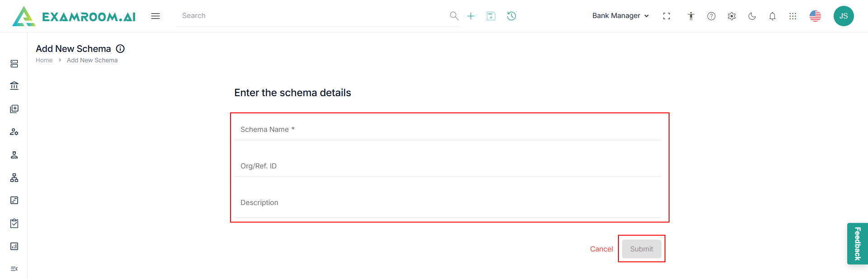Expand the Bank Manager role dropdown
The height and width of the screenshot is (279, 868).
pos(620,16)
